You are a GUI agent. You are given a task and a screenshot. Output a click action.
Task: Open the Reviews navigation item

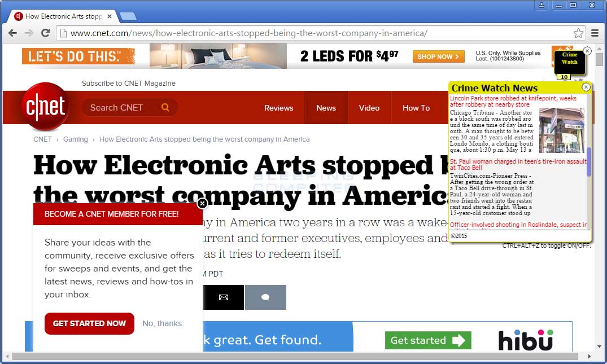click(x=279, y=108)
